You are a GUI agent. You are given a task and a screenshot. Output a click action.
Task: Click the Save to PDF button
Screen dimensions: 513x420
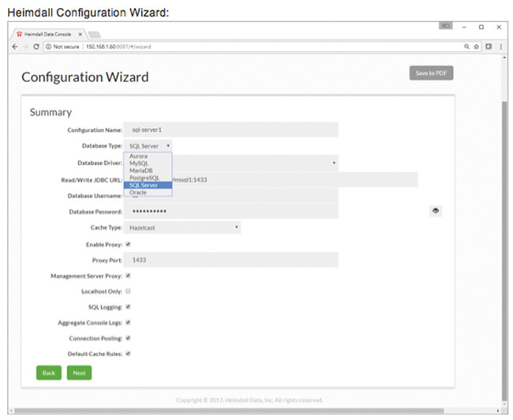[x=431, y=73]
